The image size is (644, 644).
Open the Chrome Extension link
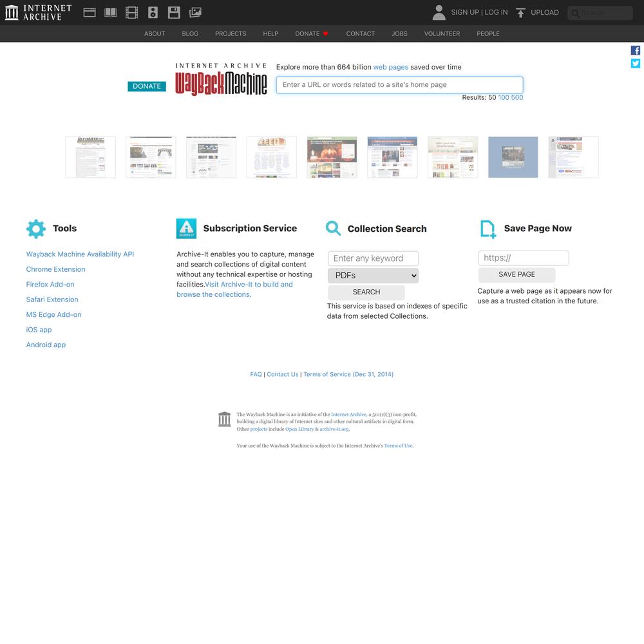[56, 269]
